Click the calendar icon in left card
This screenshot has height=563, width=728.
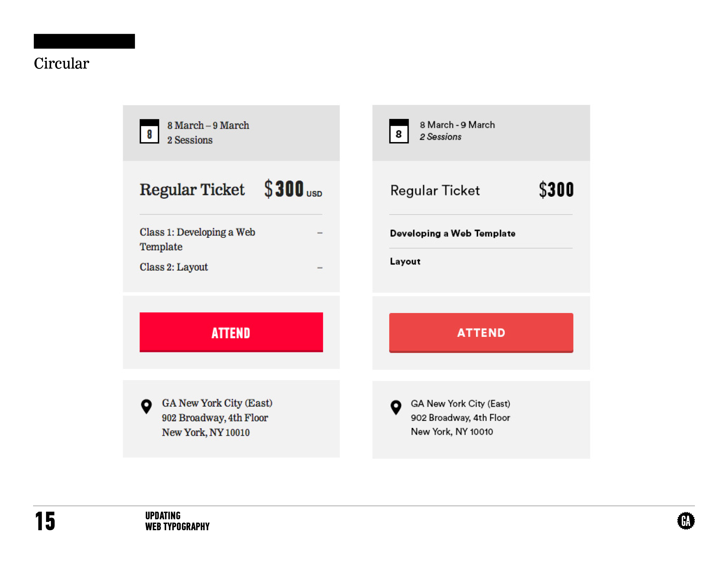coord(149,131)
